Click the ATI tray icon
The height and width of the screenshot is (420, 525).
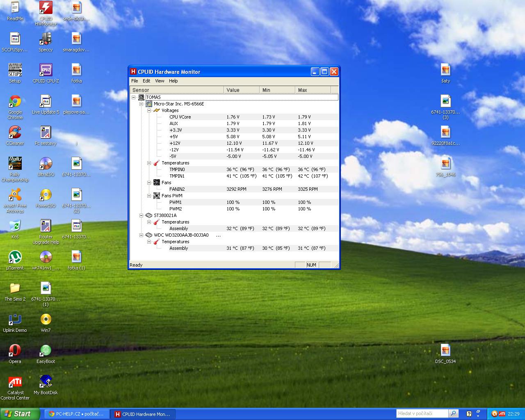(502, 413)
